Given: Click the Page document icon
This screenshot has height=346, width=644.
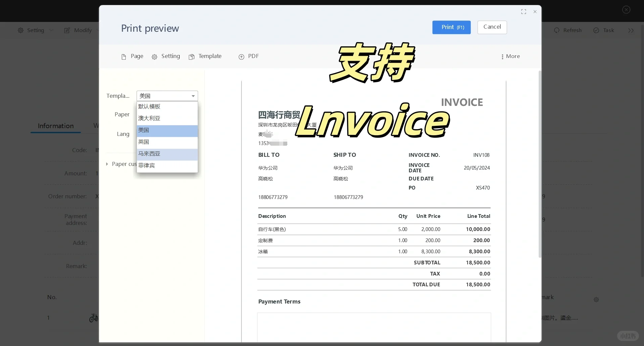Looking at the screenshot, I should click(124, 57).
